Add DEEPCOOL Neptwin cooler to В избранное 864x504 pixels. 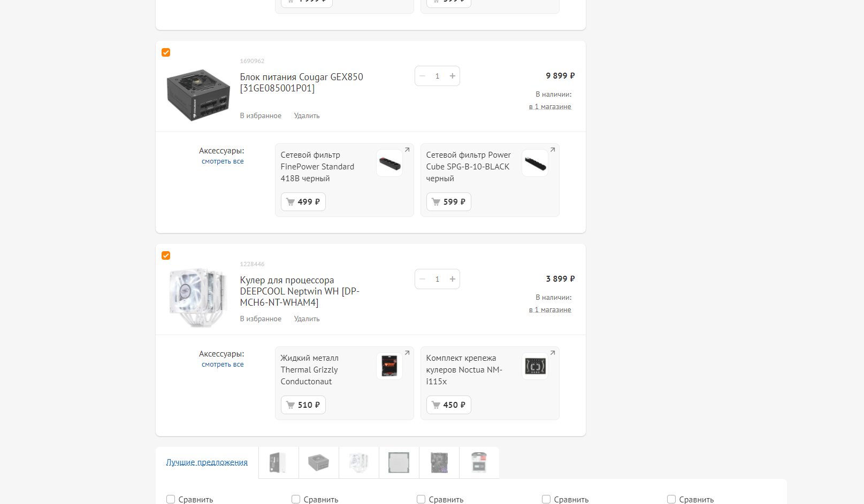click(x=261, y=319)
